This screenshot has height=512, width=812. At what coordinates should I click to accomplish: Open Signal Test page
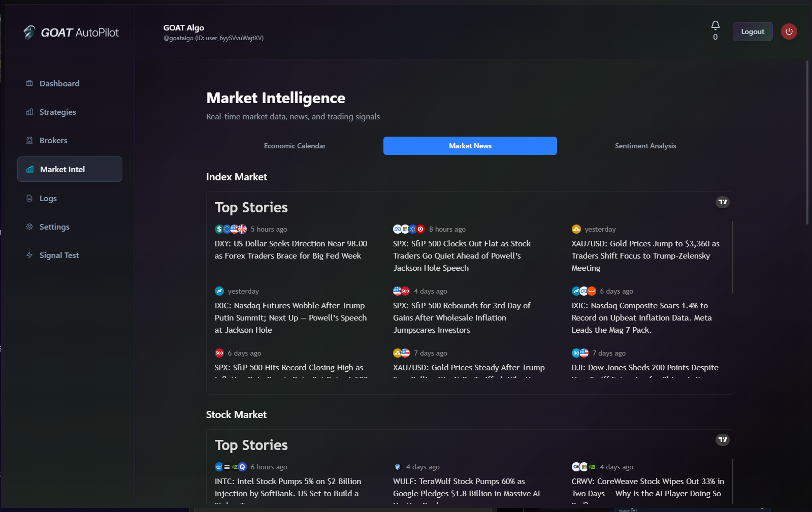click(x=70, y=255)
